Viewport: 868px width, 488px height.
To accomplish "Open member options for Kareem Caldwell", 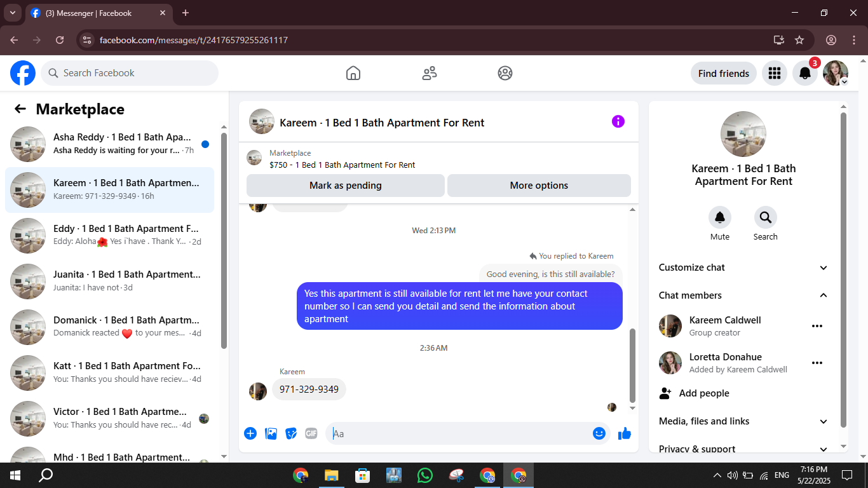I will pyautogui.click(x=817, y=326).
